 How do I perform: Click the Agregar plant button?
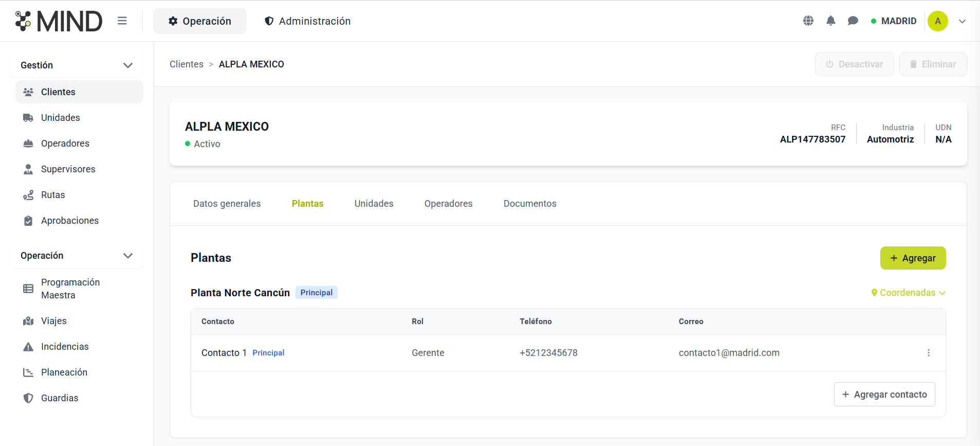[913, 258]
